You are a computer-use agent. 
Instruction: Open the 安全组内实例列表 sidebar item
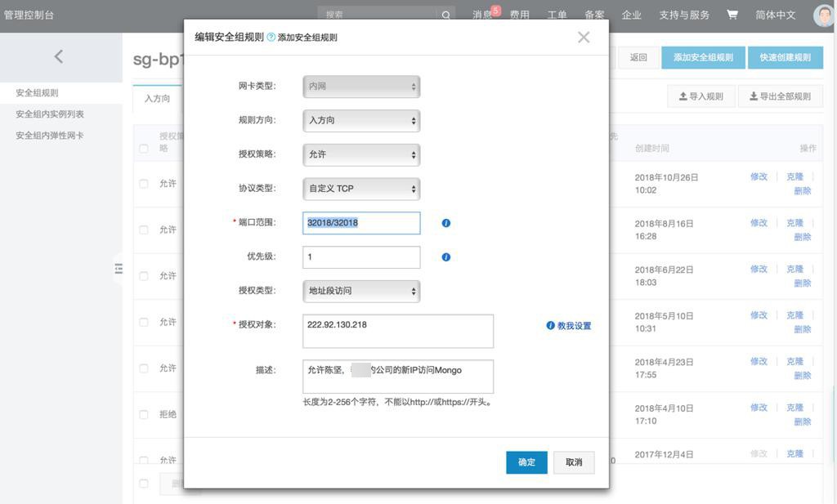50,114
